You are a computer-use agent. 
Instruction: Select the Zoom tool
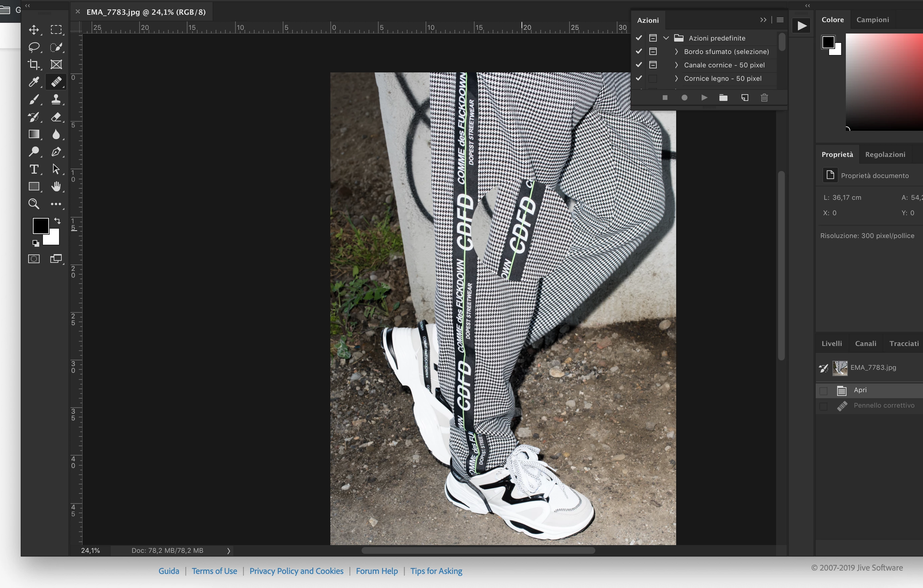pyautogui.click(x=34, y=204)
